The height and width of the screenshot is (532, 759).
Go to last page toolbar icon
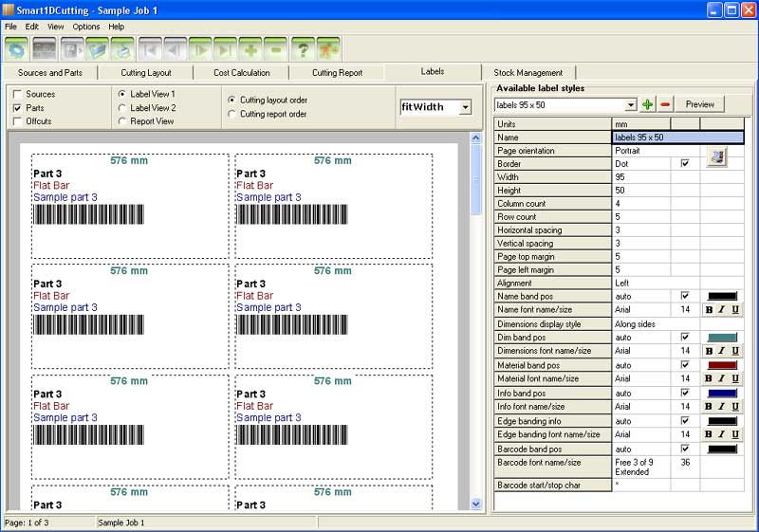coord(226,49)
